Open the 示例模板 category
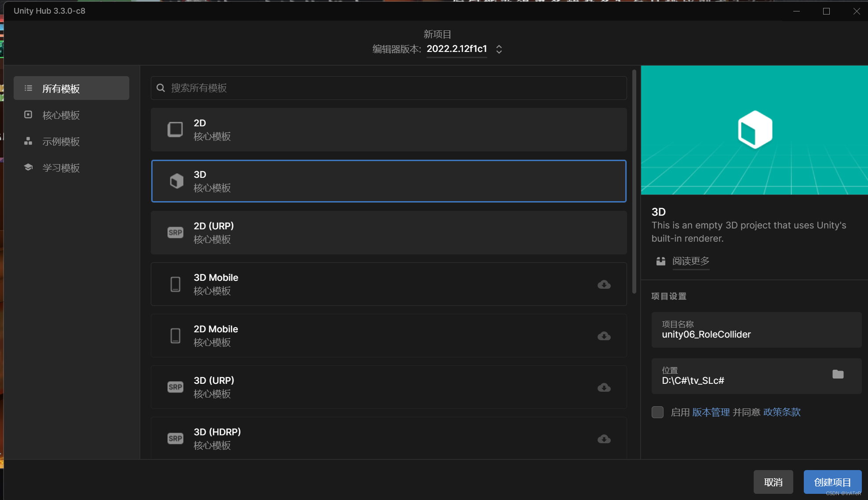The height and width of the screenshot is (500, 868). click(x=61, y=141)
